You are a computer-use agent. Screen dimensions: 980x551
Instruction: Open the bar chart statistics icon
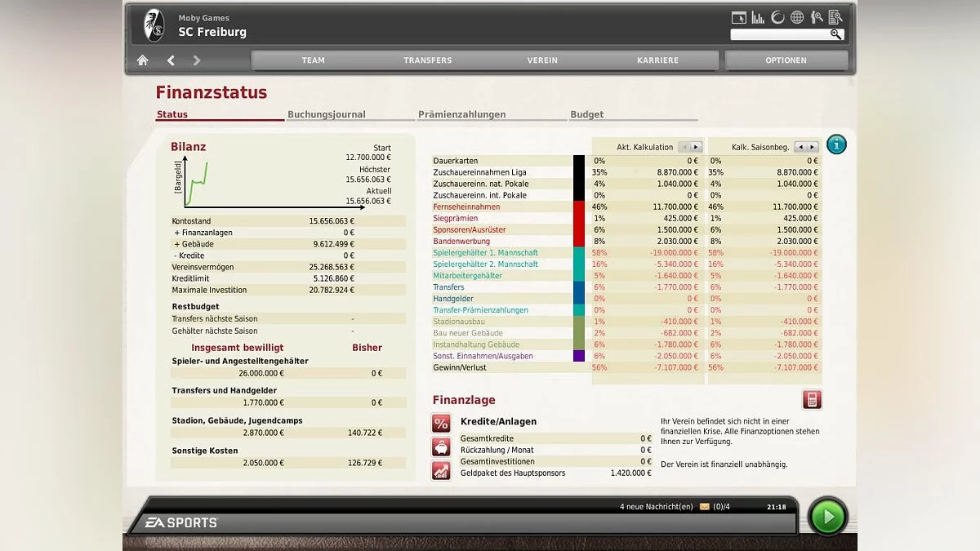click(758, 17)
